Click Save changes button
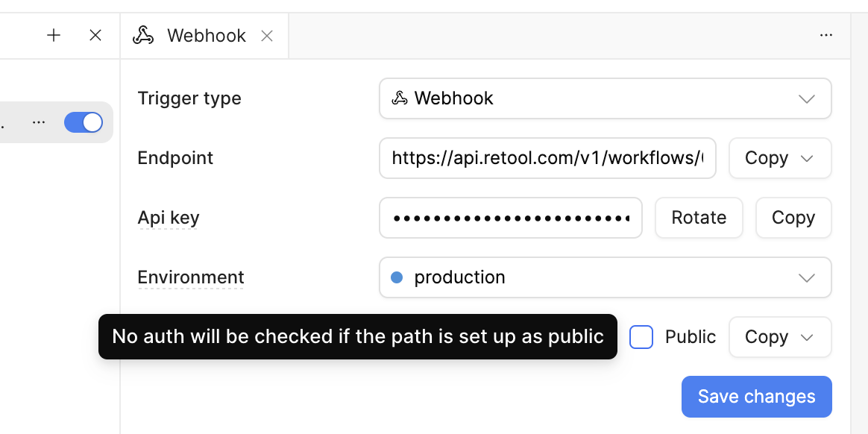Screen dimensions: 868x434 coord(756,397)
